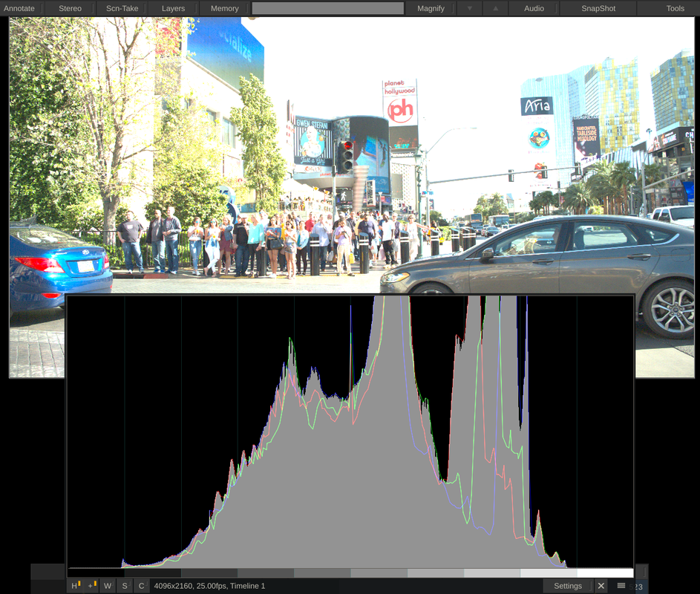This screenshot has width=700, height=594.
Task: Click the grey field in the top toolbar
Action: pos(328,8)
